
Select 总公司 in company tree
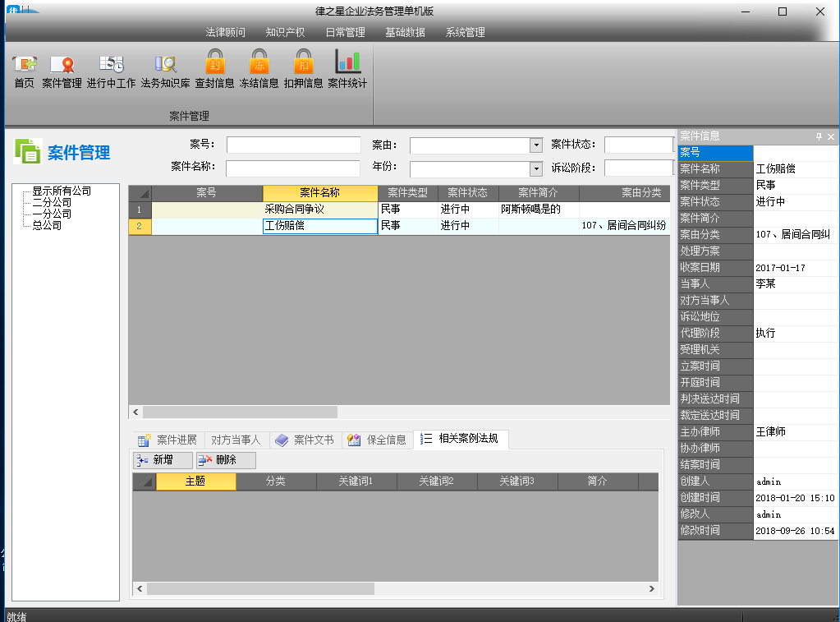[x=47, y=226]
